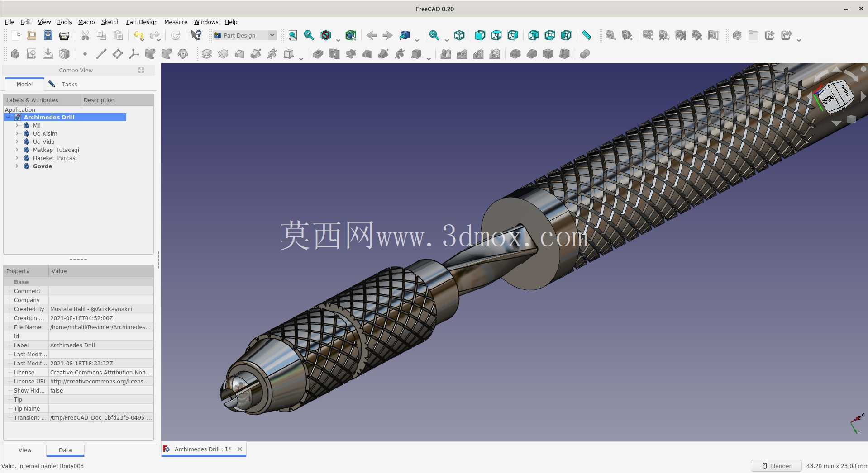Select the Govde body in the tree
The image size is (868, 473).
point(43,166)
